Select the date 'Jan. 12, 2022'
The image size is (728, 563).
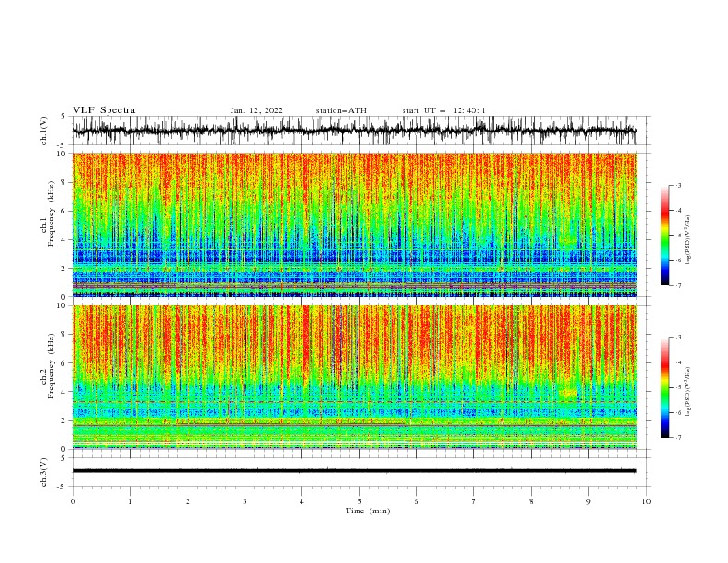pos(256,110)
